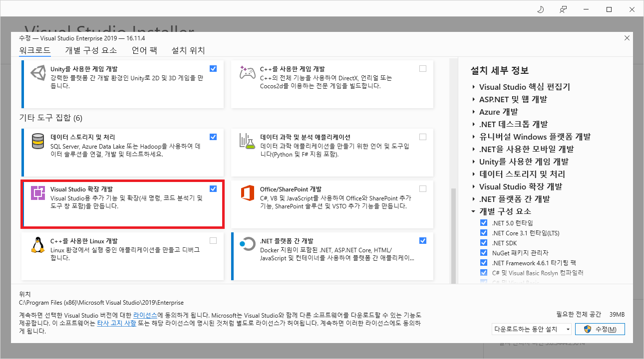The image size is (644, 359).
Task: Expand 데이터 스토리지 및 처리 details
Action: pyautogui.click(x=473, y=174)
